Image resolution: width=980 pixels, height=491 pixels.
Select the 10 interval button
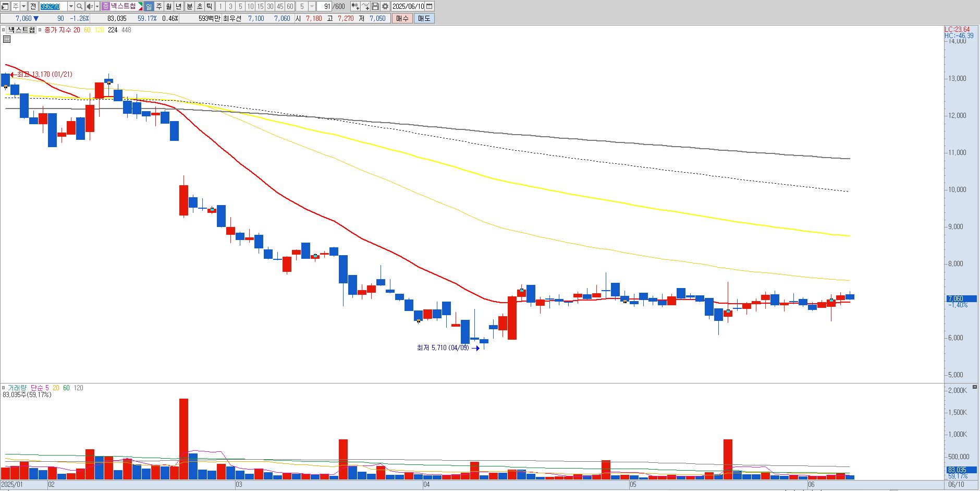pos(250,6)
